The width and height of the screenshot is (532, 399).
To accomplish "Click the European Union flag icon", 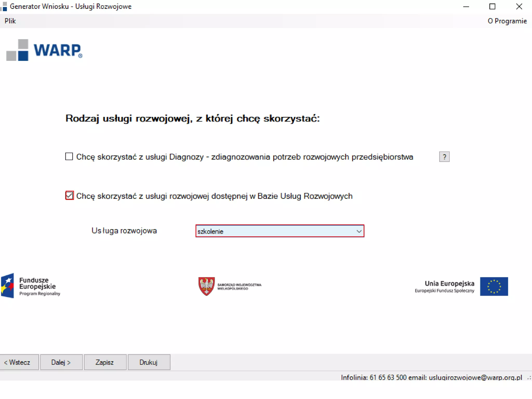I will (494, 286).
